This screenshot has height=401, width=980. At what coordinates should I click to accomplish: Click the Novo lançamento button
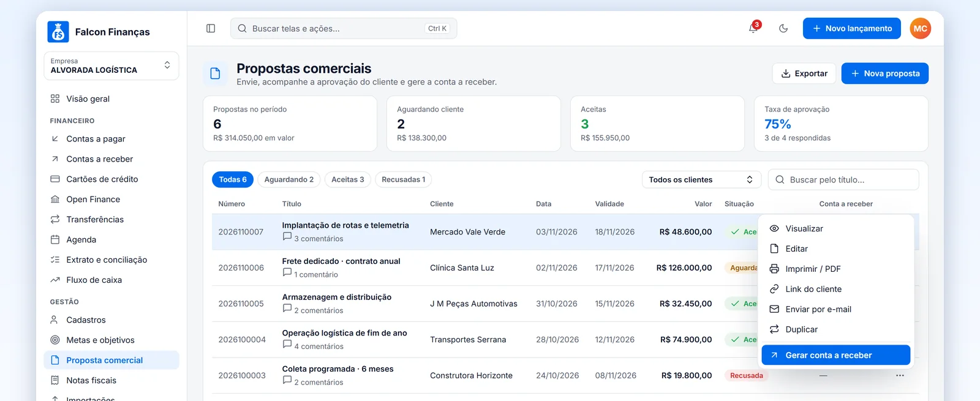pyautogui.click(x=851, y=28)
